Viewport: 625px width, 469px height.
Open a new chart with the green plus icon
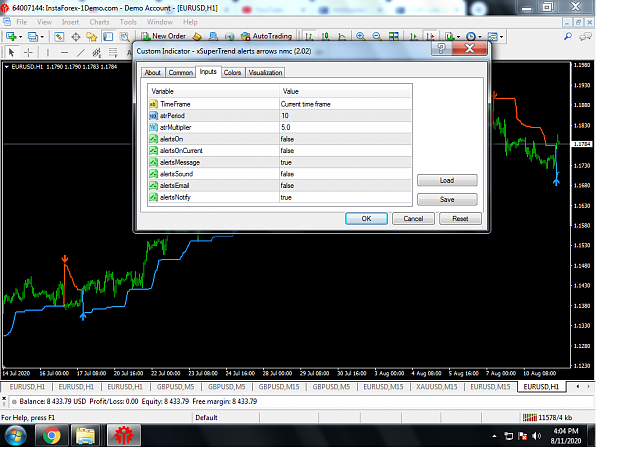[x=10, y=37]
